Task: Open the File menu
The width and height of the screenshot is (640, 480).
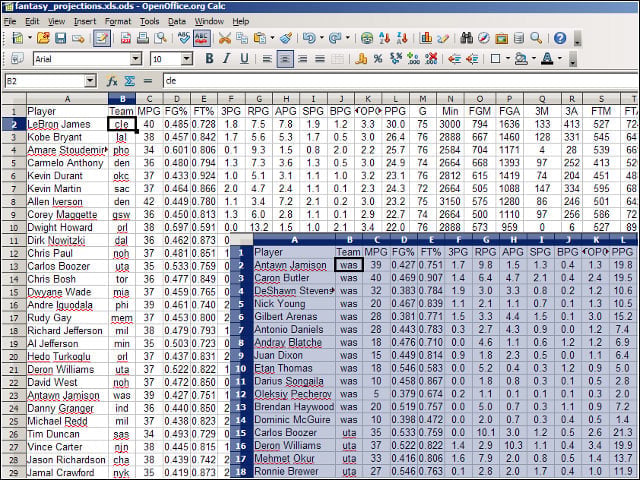Action: [10, 21]
